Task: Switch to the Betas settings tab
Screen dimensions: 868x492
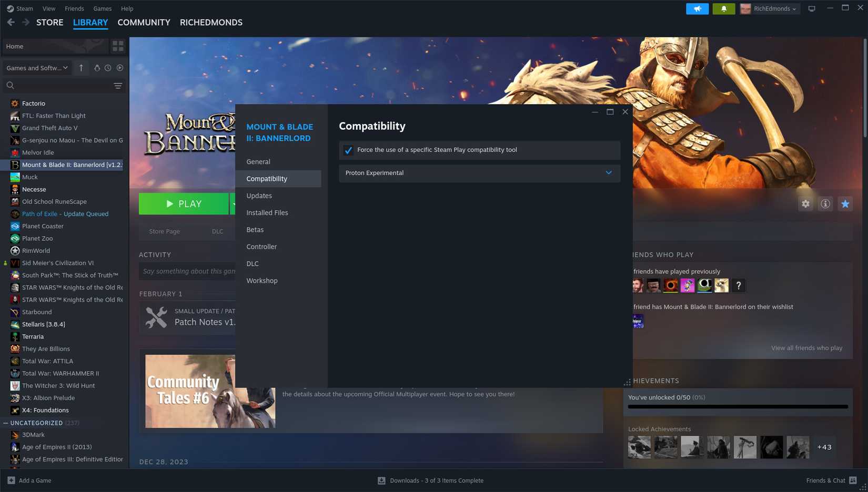Action: [x=255, y=230]
